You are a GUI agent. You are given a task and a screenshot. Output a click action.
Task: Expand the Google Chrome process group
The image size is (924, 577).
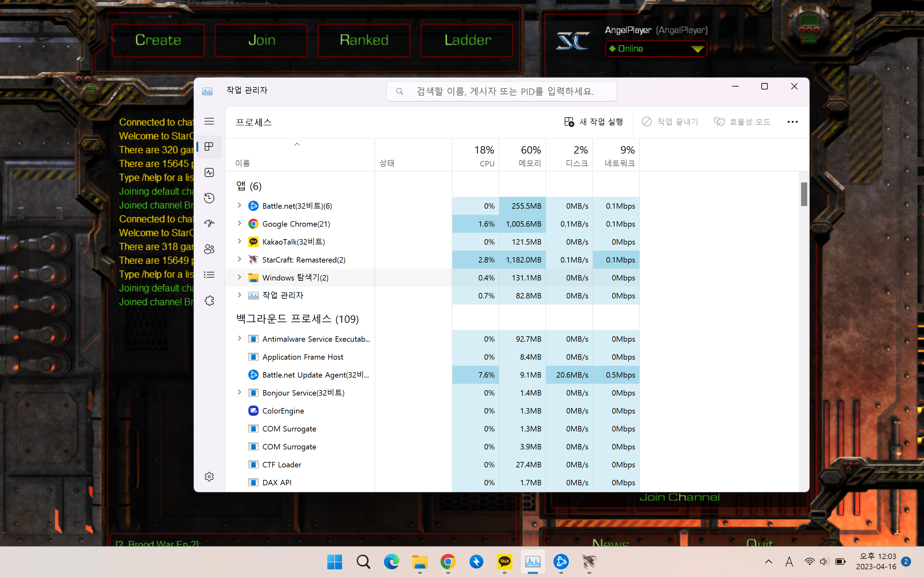[x=239, y=224]
